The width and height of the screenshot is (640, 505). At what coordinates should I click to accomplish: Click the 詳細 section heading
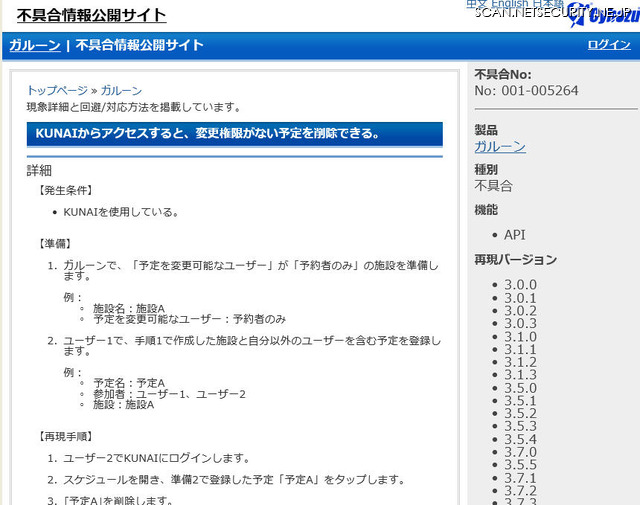click(x=39, y=170)
